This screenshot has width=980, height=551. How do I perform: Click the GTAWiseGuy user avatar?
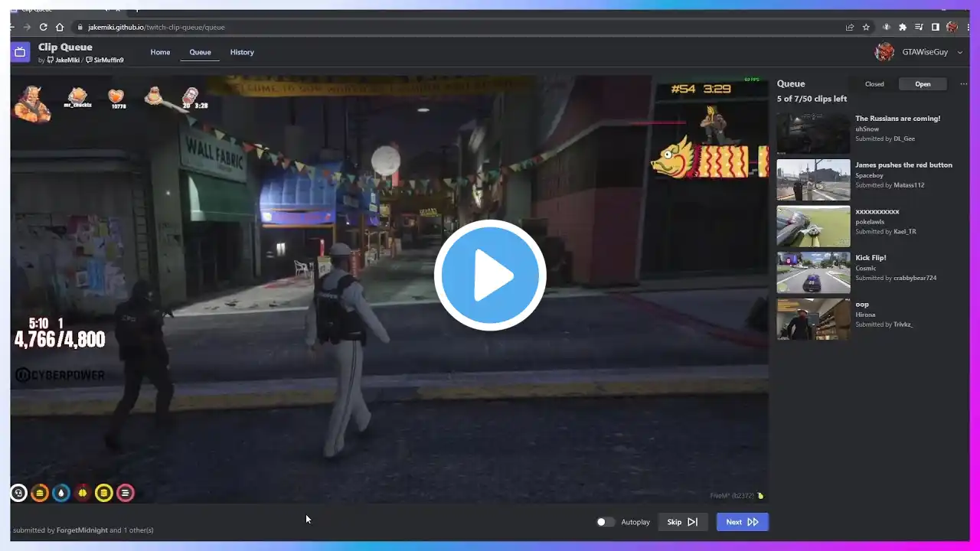884,52
